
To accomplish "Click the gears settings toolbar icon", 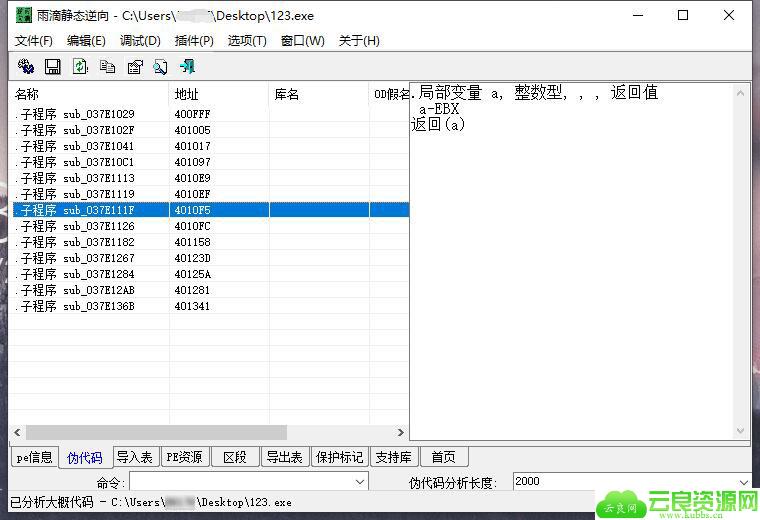I will 26,66.
